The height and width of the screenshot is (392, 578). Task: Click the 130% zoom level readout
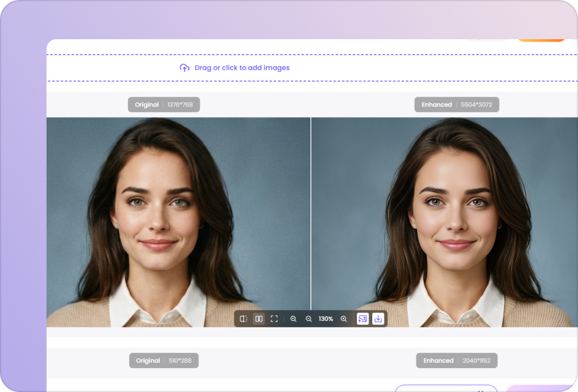click(326, 318)
